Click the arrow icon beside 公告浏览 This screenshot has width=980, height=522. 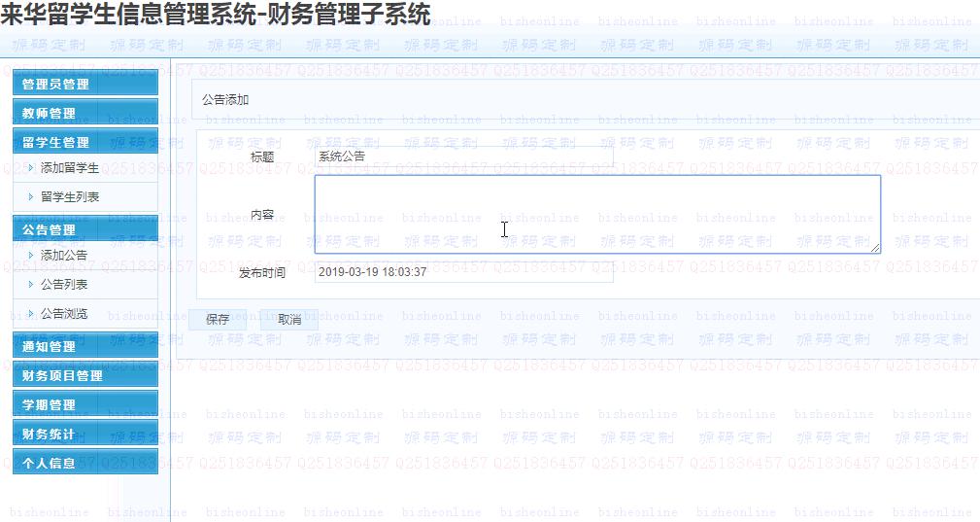point(31,313)
